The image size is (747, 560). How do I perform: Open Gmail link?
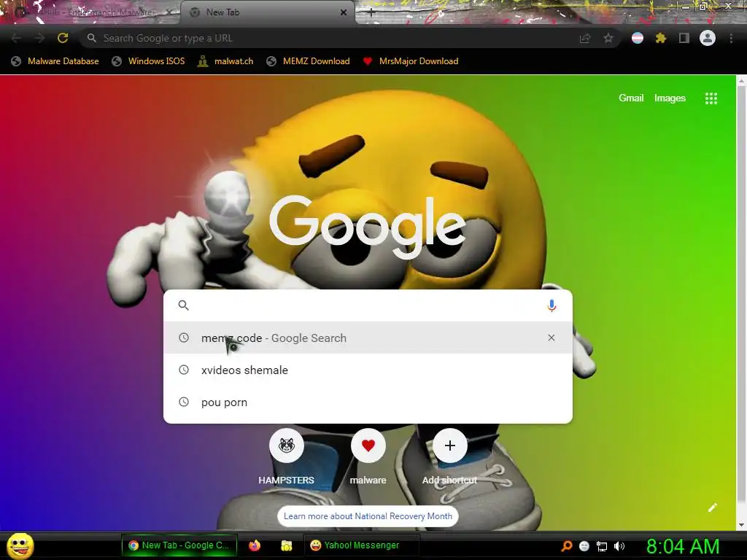coord(631,98)
